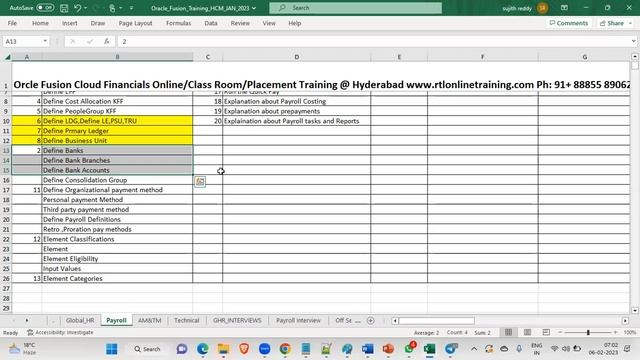The image size is (640, 360).
Task: Open the Data ribbon tab
Action: coord(211,23)
